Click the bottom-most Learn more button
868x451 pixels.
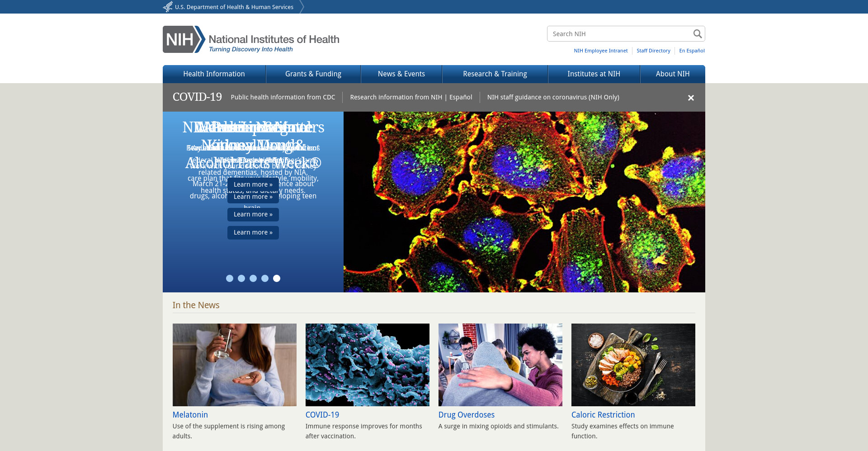(253, 232)
